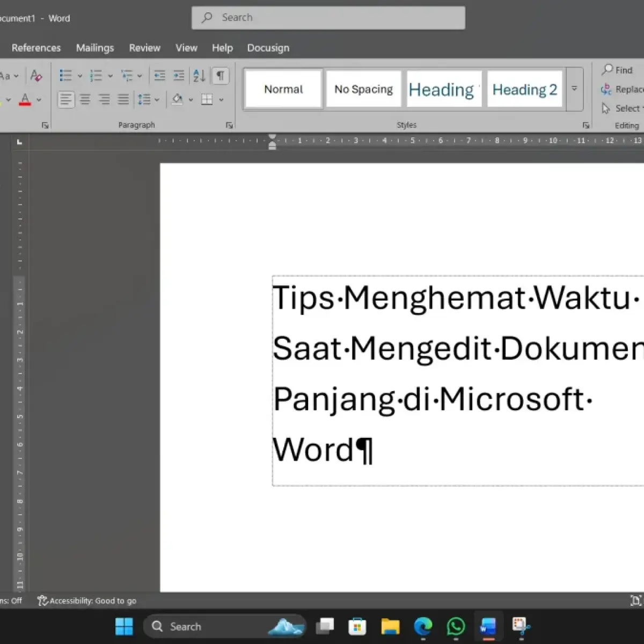Viewport: 644px width, 644px height.
Task: Expand the bullet library dropdown arrow
Action: click(x=80, y=76)
